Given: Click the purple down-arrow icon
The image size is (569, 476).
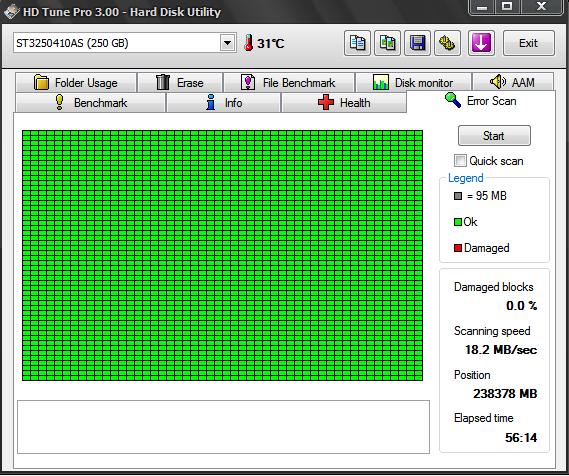Looking at the screenshot, I should [x=481, y=43].
